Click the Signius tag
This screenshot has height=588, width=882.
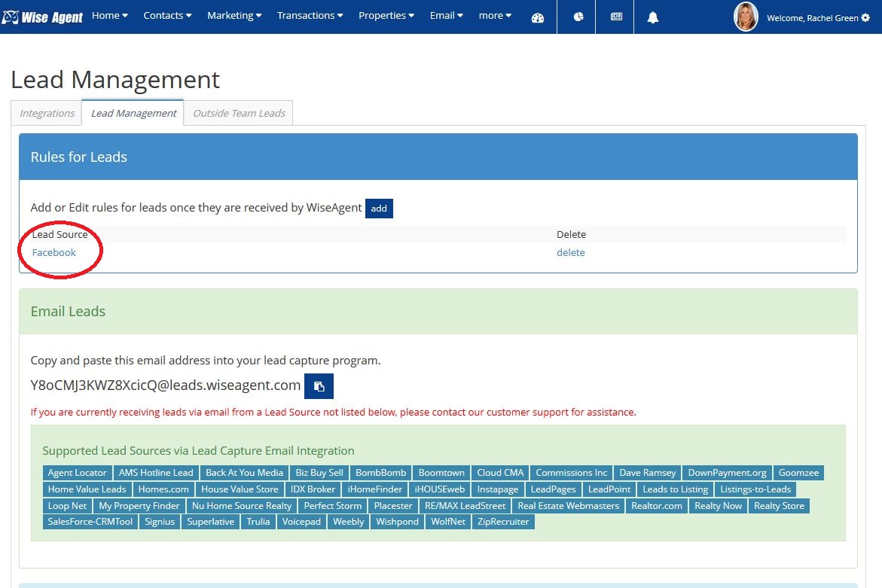pos(160,522)
